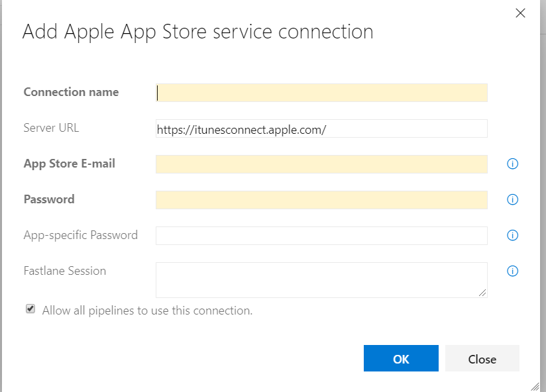
Task: Click into the Server URL field
Action: point(321,128)
